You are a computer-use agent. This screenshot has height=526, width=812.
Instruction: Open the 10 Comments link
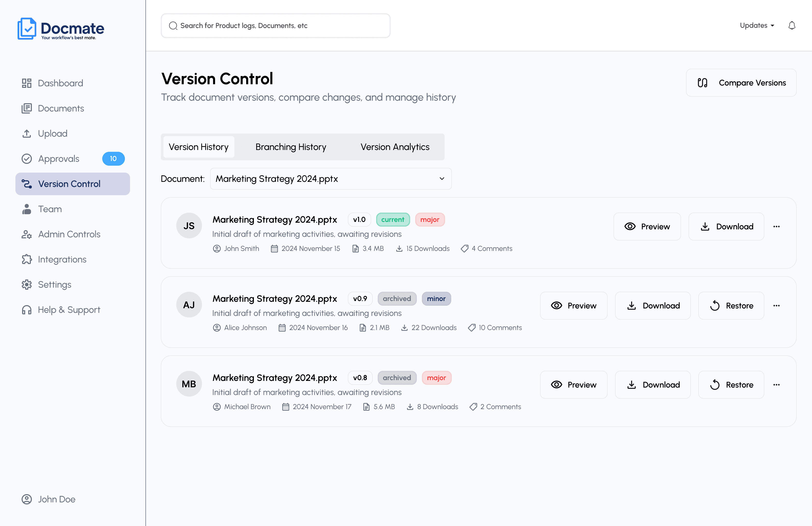pyautogui.click(x=495, y=328)
